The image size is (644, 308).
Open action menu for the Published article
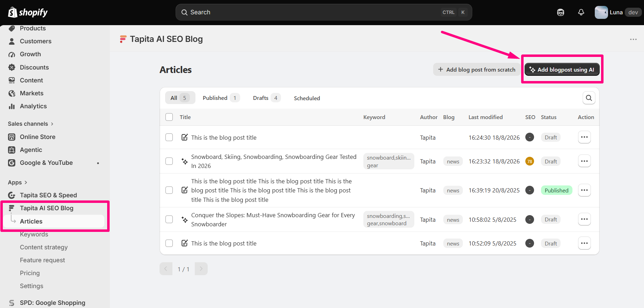point(584,190)
